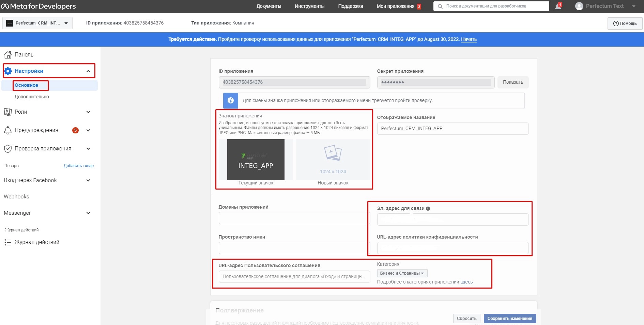This screenshot has width=644, height=325.
Task: Expand the Роли section chevron
Action: click(x=88, y=112)
